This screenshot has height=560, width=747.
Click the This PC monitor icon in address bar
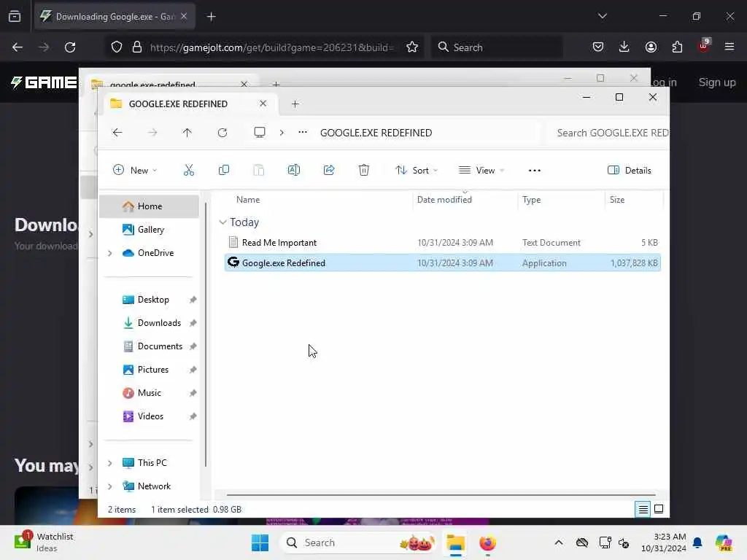click(x=259, y=133)
